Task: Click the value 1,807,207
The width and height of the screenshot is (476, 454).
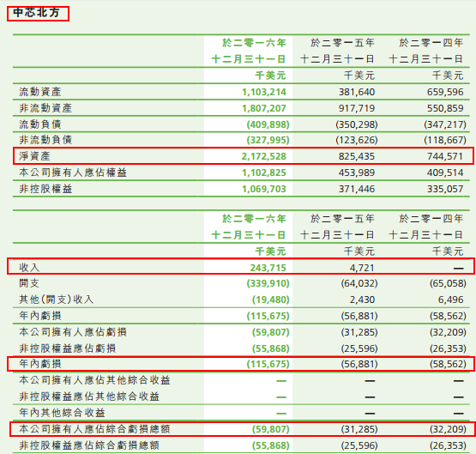Action: [264, 108]
